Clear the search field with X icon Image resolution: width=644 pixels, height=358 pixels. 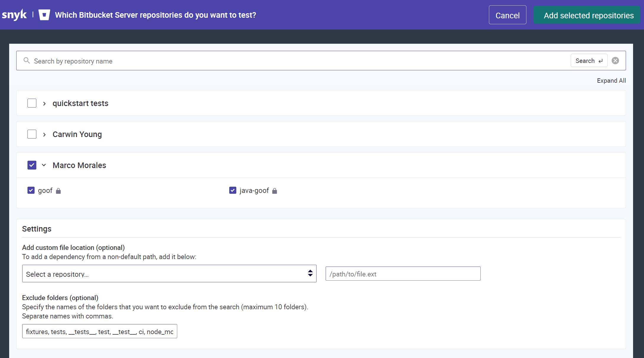(x=615, y=61)
